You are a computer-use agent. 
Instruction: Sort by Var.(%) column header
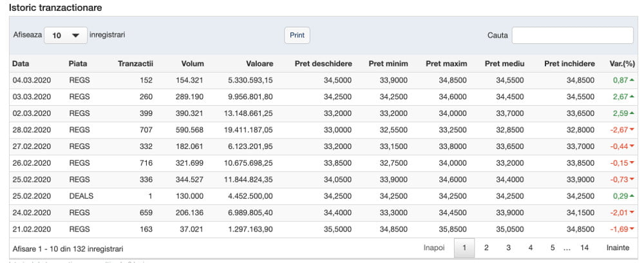(x=622, y=64)
